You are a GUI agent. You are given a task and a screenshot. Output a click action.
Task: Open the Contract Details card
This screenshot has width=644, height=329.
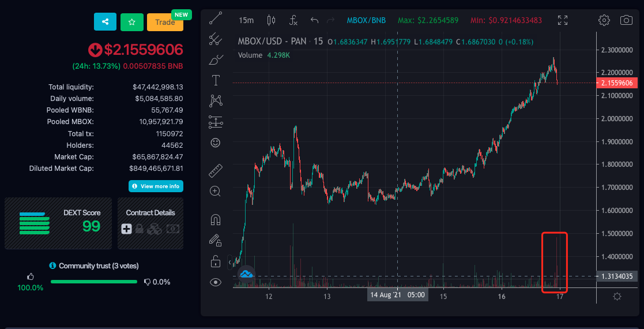click(150, 223)
